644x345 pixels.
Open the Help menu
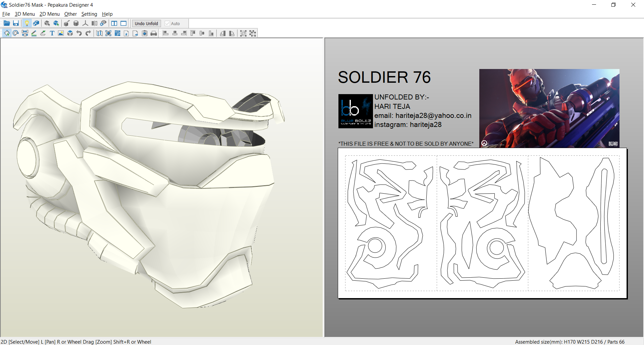pos(107,14)
